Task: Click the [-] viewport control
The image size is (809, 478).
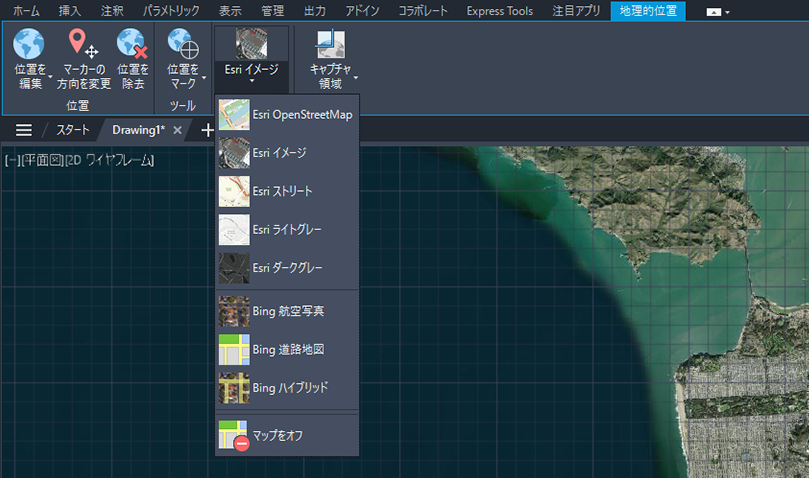Action: [12, 161]
